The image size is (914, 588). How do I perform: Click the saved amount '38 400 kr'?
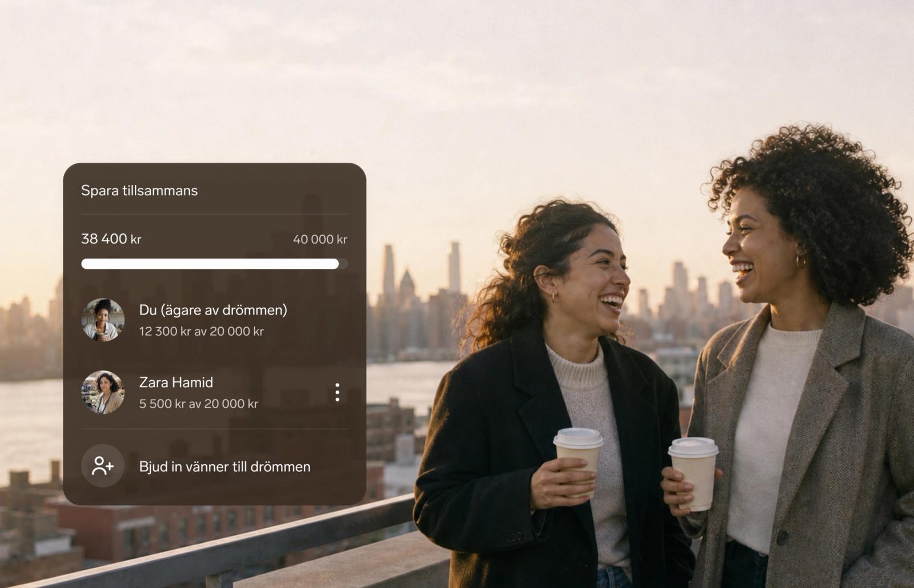(111, 239)
